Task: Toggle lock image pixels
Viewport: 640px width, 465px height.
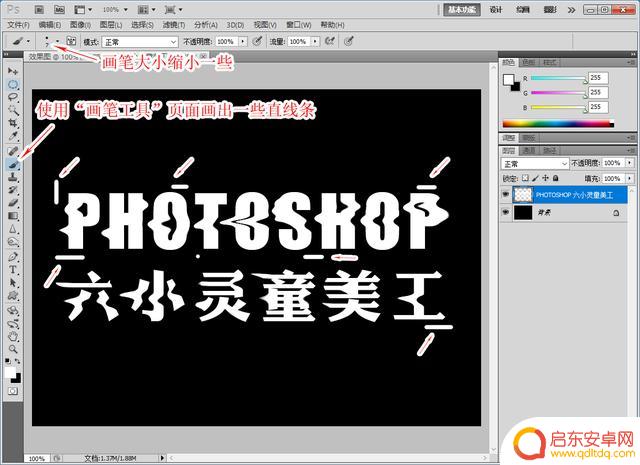Action: (x=536, y=178)
